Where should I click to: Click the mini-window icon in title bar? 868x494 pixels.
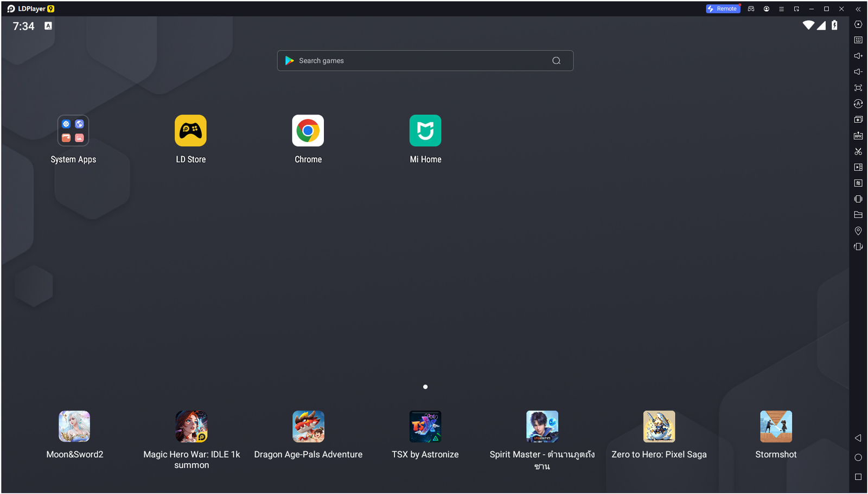click(796, 9)
